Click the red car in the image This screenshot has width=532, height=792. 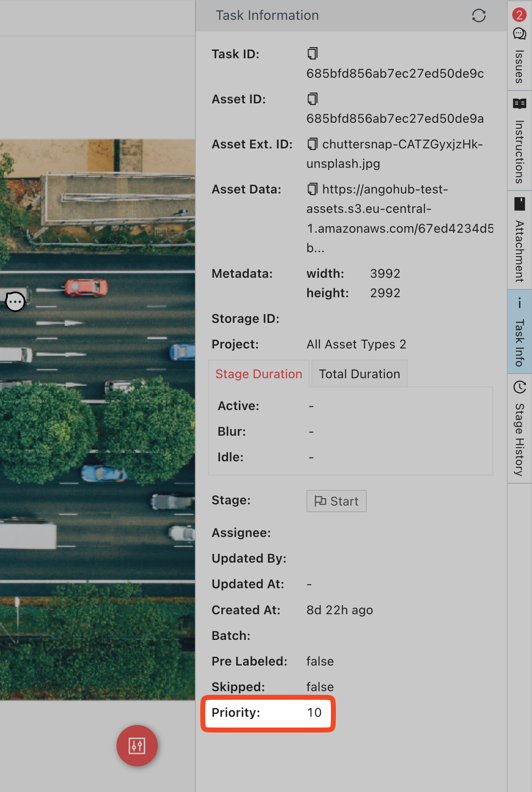pyautogui.click(x=86, y=287)
